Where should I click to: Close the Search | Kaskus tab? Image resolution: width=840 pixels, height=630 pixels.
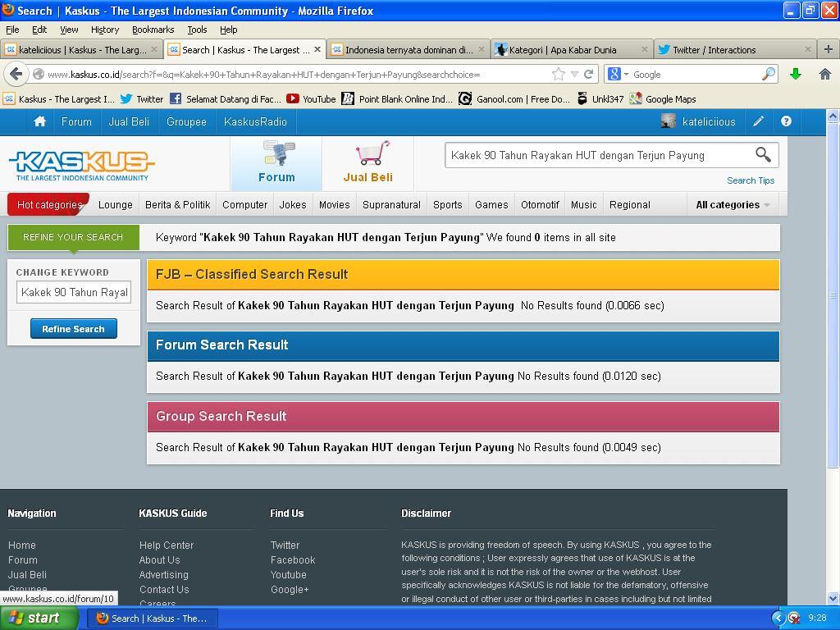point(317,49)
